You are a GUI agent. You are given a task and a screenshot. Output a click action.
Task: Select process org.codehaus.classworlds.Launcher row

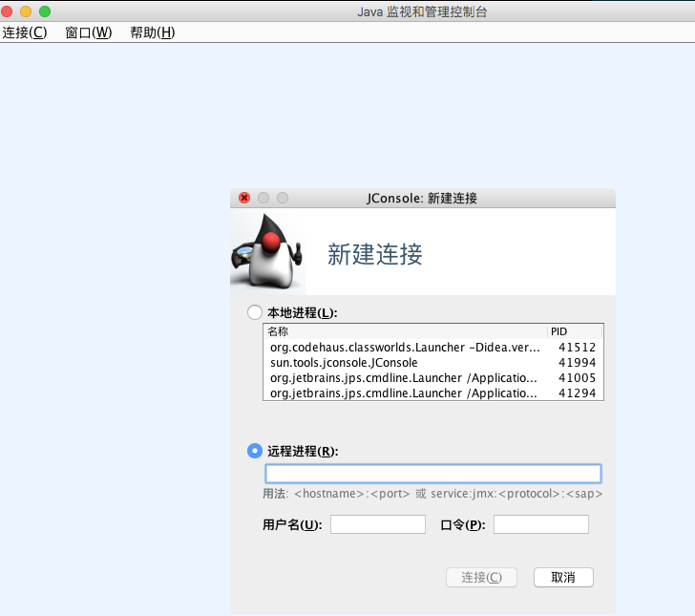[433, 348]
